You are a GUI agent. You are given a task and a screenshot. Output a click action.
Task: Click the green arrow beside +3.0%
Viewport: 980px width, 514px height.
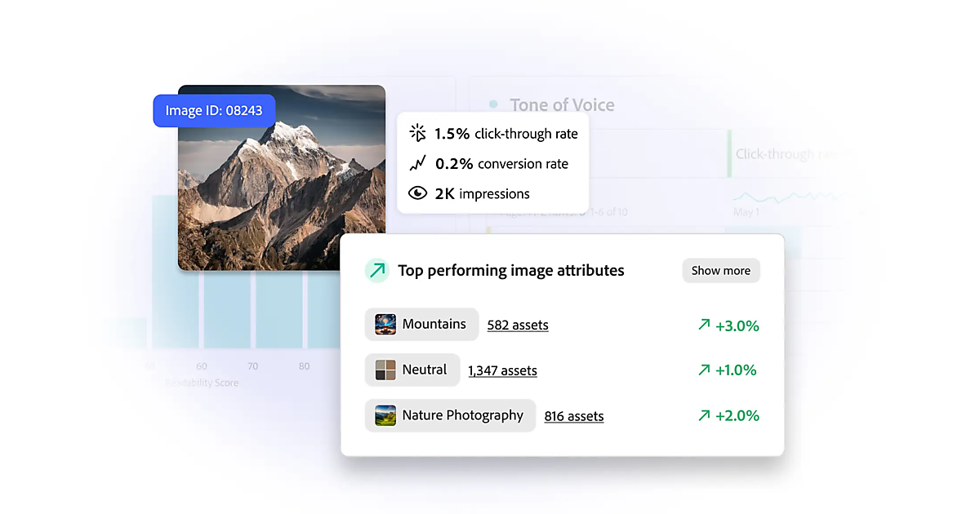pyautogui.click(x=704, y=325)
